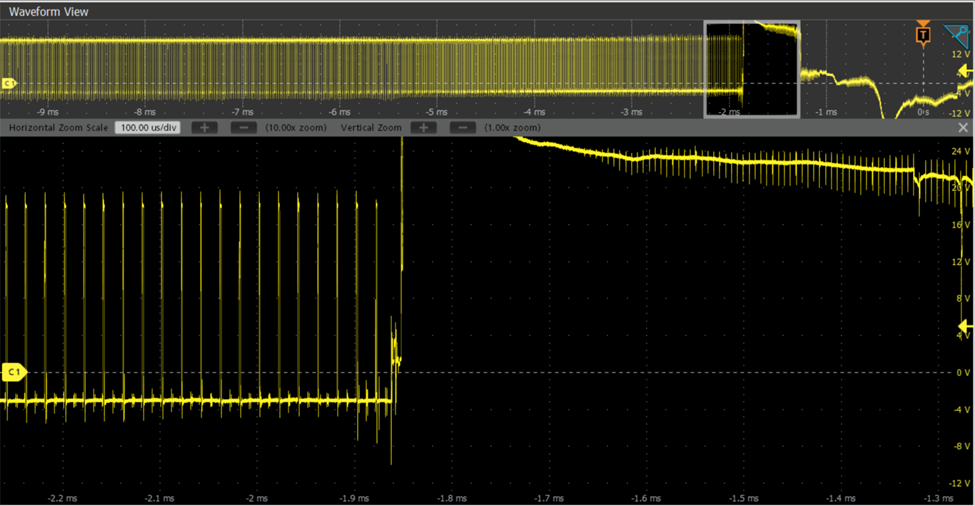Click the -3 ms overview time label

631,112
